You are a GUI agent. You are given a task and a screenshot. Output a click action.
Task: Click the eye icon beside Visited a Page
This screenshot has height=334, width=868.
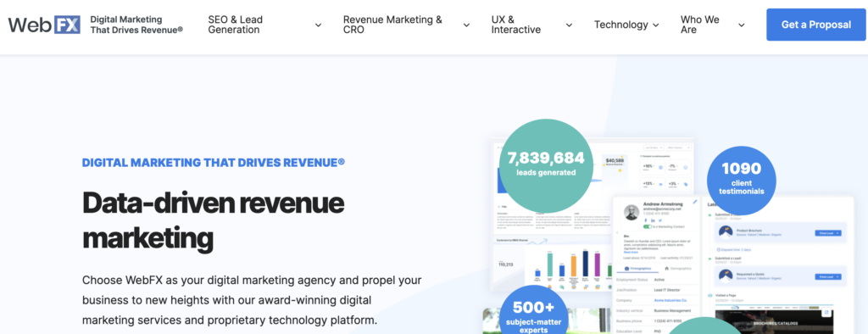pyautogui.click(x=710, y=296)
